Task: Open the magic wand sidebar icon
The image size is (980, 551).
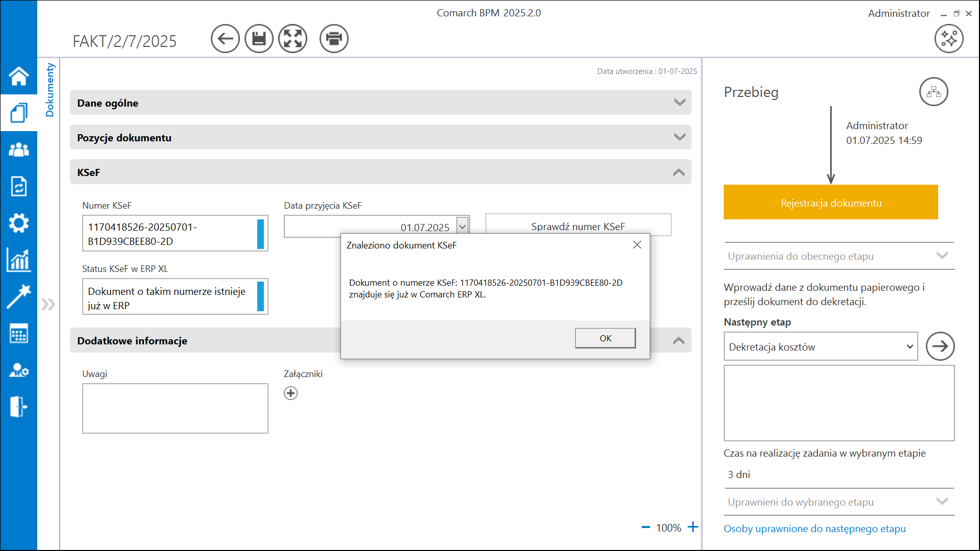Action: point(19,296)
